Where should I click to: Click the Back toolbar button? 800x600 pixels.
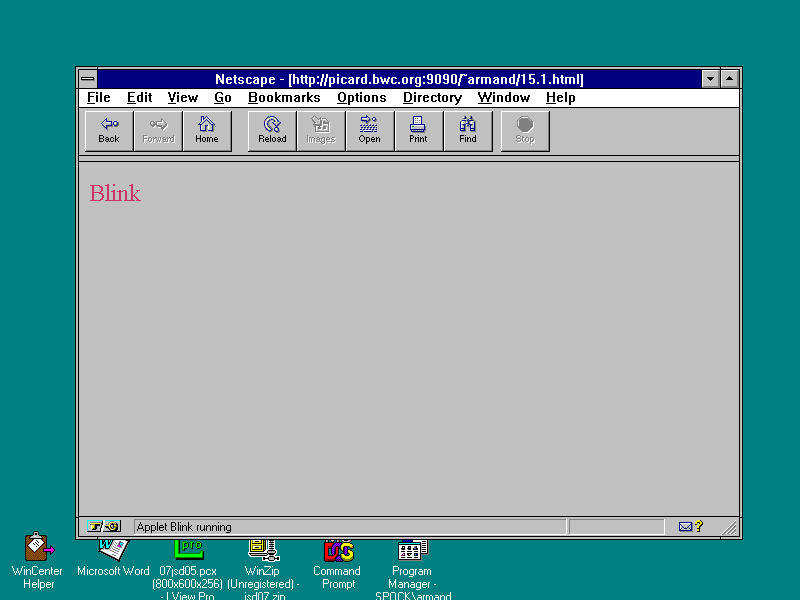click(109, 131)
